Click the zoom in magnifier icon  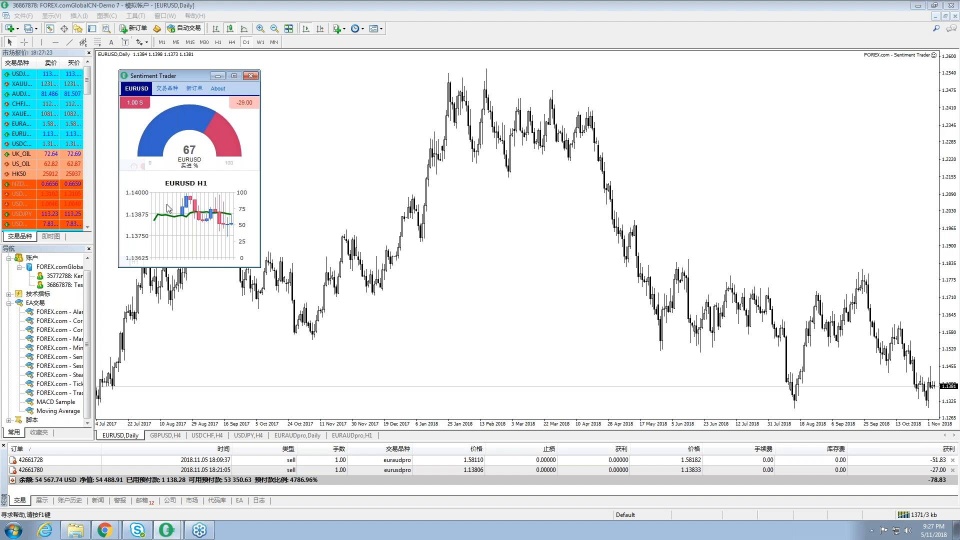(x=261, y=28)
